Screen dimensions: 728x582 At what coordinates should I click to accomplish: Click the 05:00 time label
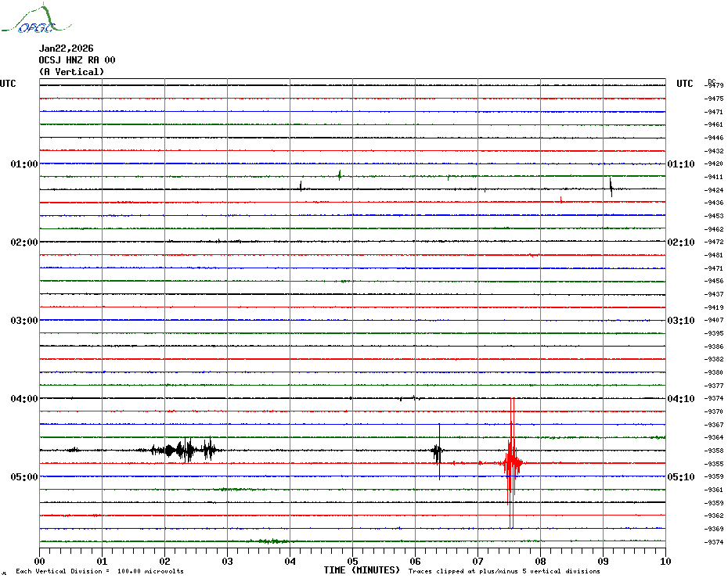click(24, 477)
